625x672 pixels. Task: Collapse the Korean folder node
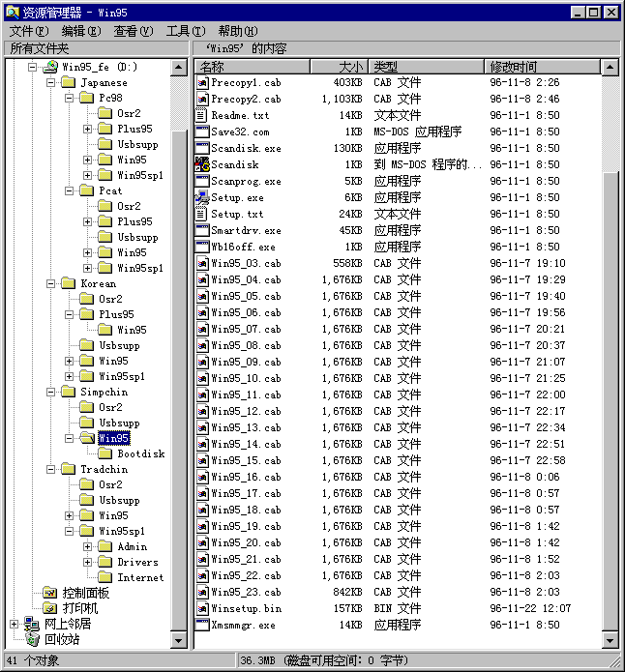point(50,283)
